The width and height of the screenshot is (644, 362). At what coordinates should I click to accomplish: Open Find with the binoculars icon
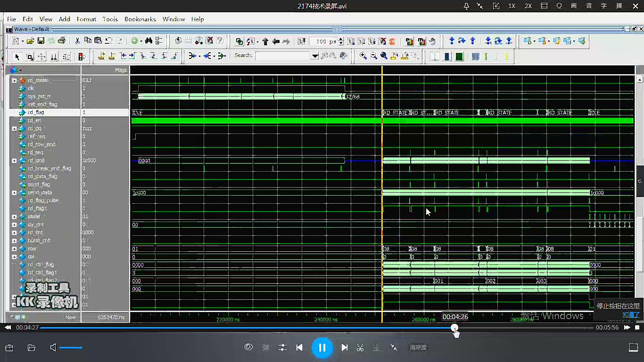pos(149,41)
